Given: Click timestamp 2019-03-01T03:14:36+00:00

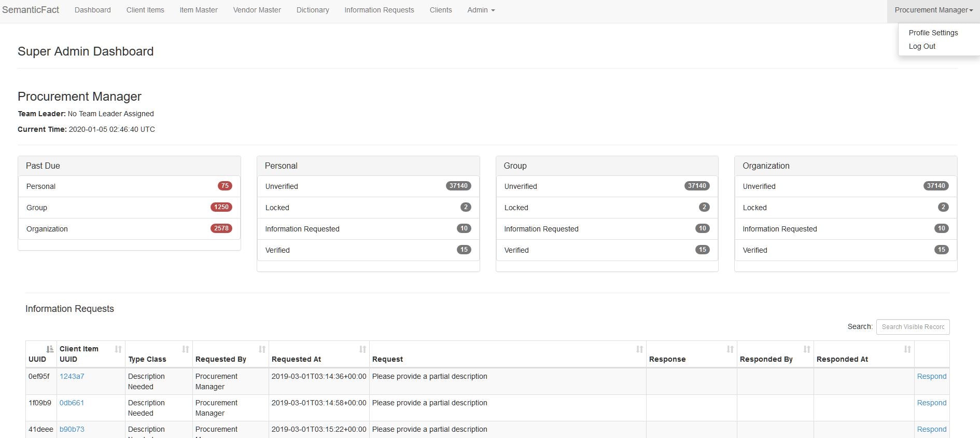Looking at the screenshot, I should (x=319, y=376).
